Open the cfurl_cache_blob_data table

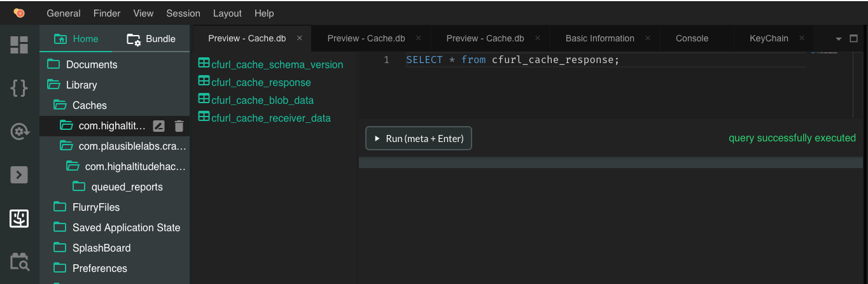coord(262,100)
